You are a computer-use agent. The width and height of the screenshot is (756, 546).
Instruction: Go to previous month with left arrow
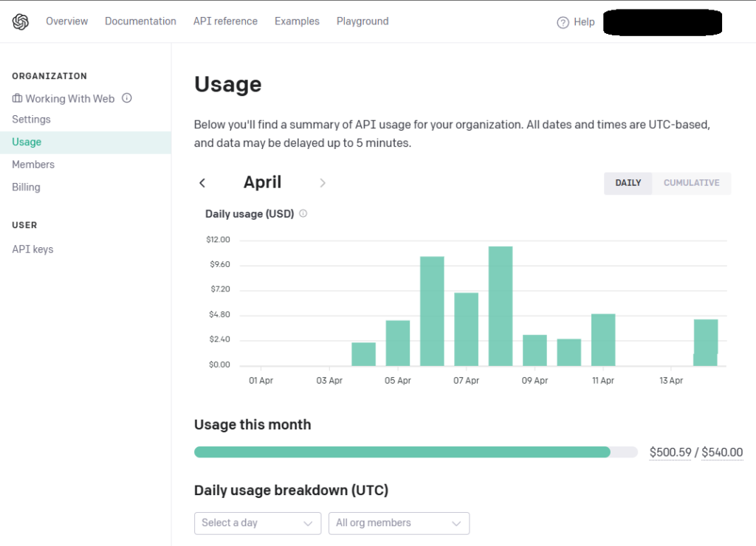coord(202,183)
